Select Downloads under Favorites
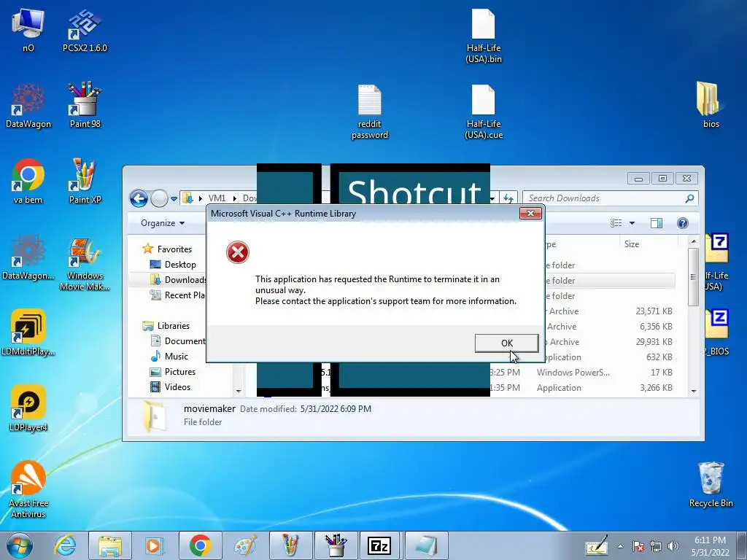The width and height of the screenshot is (747, 560). 179,279
